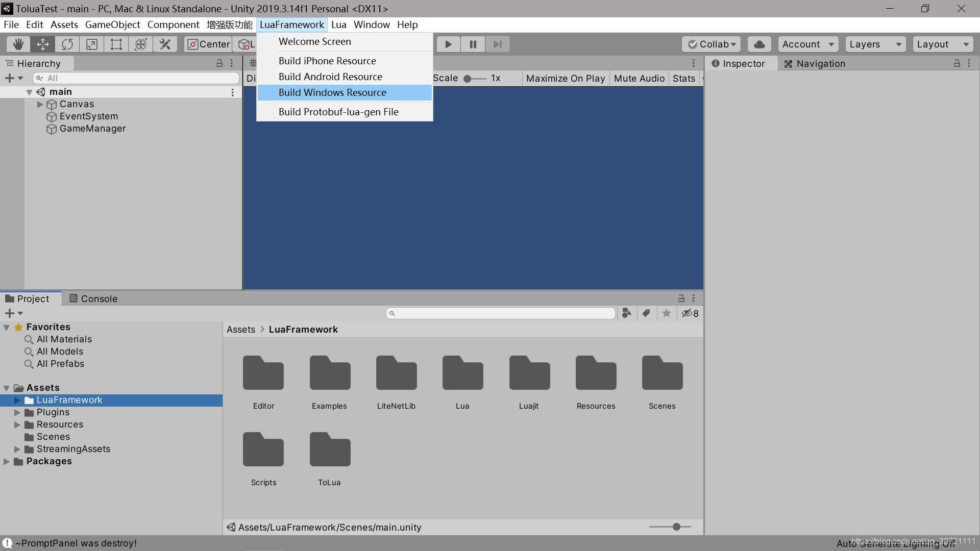
Task: Select the Move tool
Action: [x=42, y=44]
